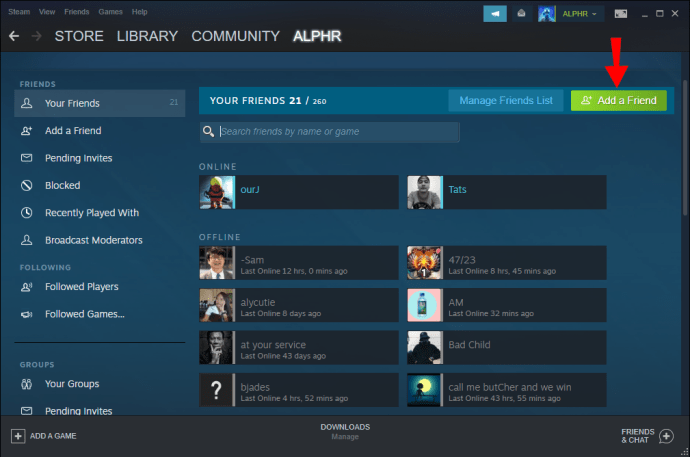Click the Your Groups icon
This screenshot has height=457, width=690.
click(x=26, y=384)
